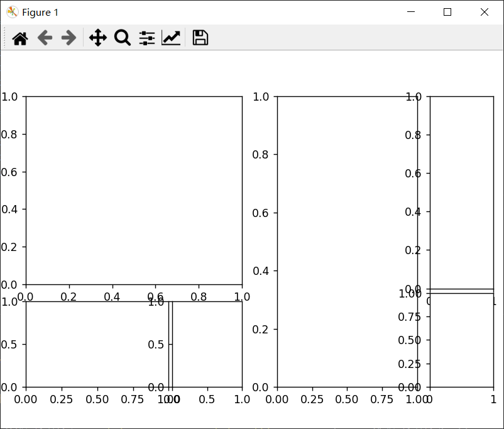This screenshot has width=504, height=429.
Task: Click inside the wide bottom-left subplot area
Action: point(97,344)
